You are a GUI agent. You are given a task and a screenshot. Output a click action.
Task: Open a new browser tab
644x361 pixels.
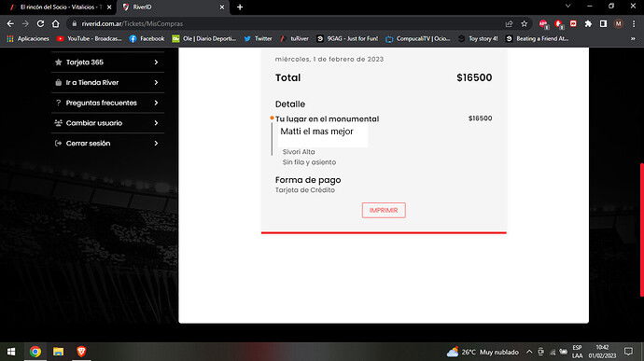tap(240, 7)
